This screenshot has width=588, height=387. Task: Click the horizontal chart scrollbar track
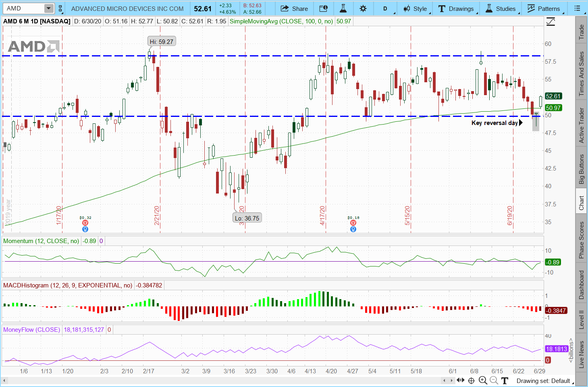pos(222,381)
